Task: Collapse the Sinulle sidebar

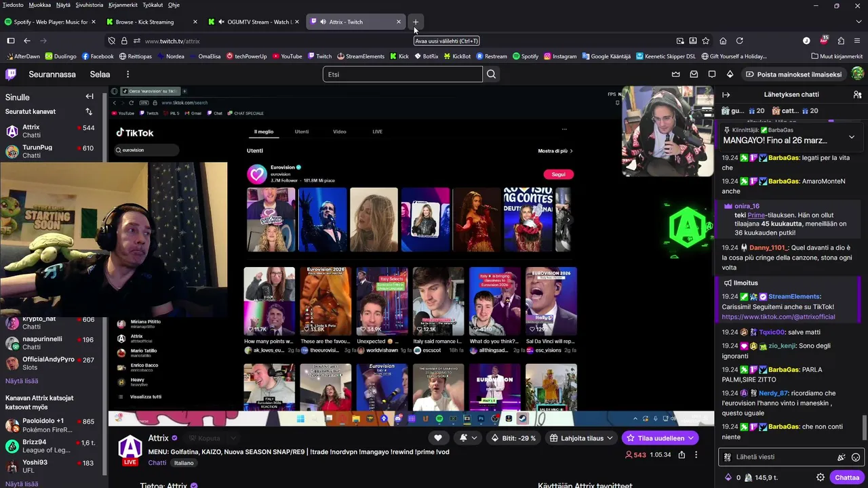Action: (x=90, y=96)
